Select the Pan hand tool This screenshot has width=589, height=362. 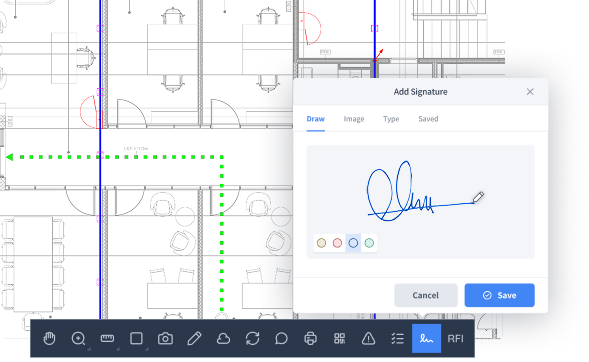[x=49, y=339]
